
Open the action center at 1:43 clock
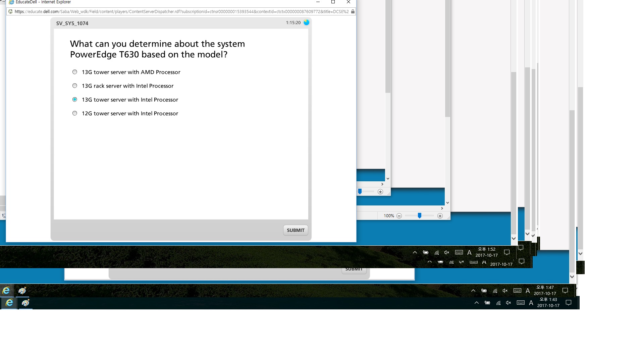tap(569, 303)
